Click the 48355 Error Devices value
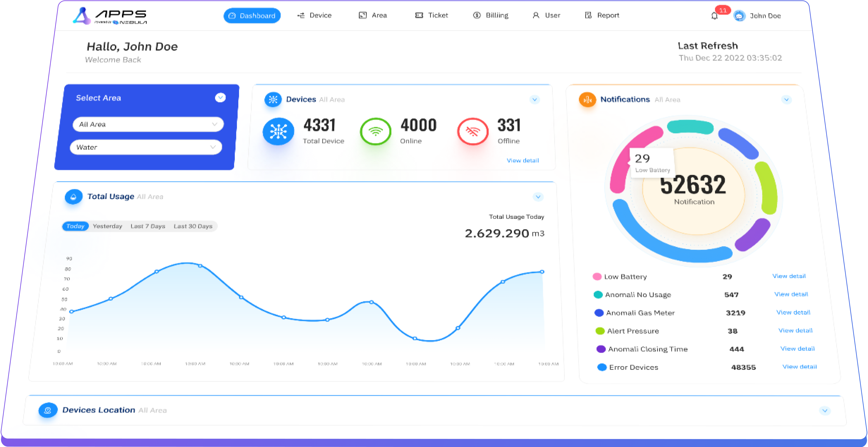Screen dimensions: 868x447 (x=743, y=367)
